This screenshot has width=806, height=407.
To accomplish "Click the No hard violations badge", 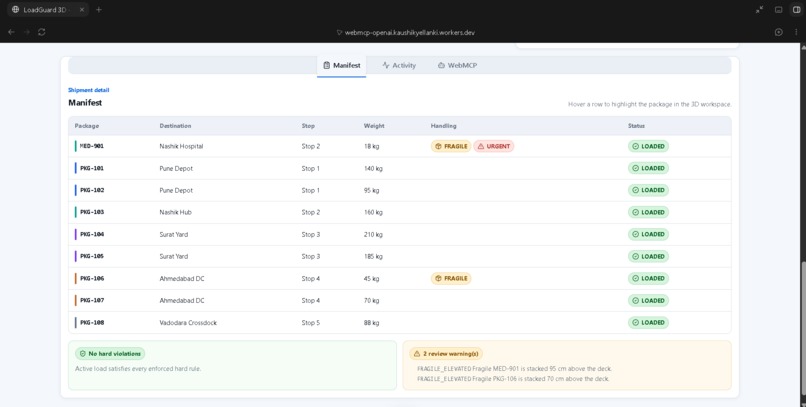I will pyautogui.click(x=110, y=354).
